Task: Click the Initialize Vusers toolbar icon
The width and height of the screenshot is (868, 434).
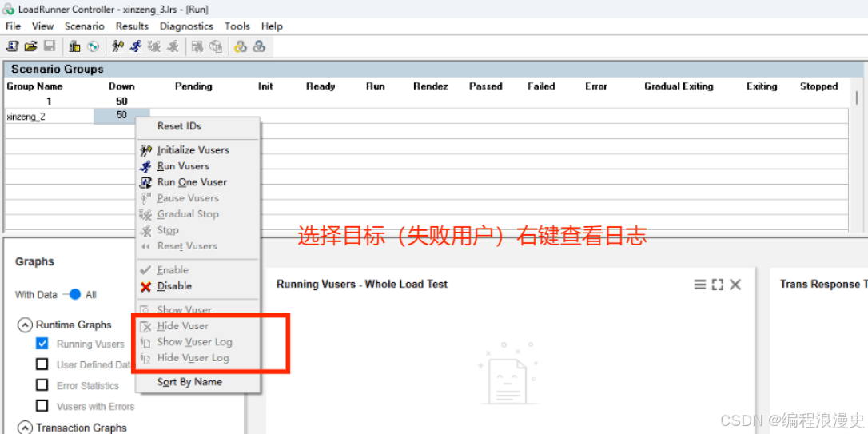Action: click(118, 46)
